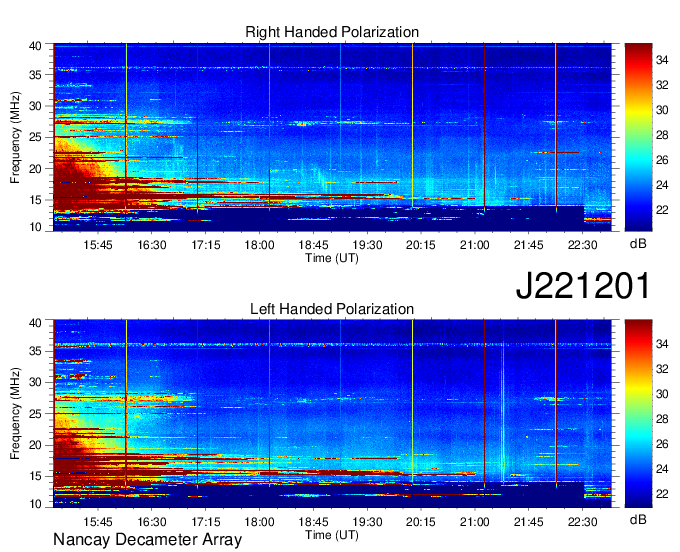Click the "Nancay Decameter Array" caption
Image resolution: width=680 pixels, height=552 pixels.
[147, 540]
